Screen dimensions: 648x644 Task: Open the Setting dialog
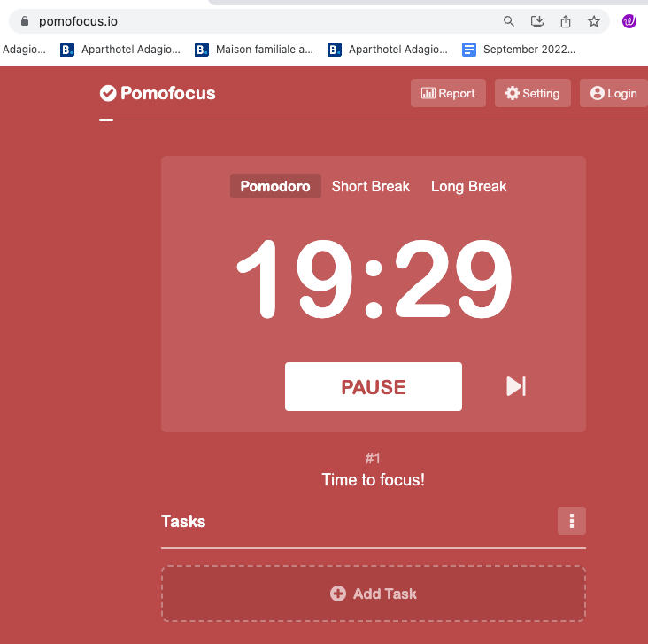532,93
